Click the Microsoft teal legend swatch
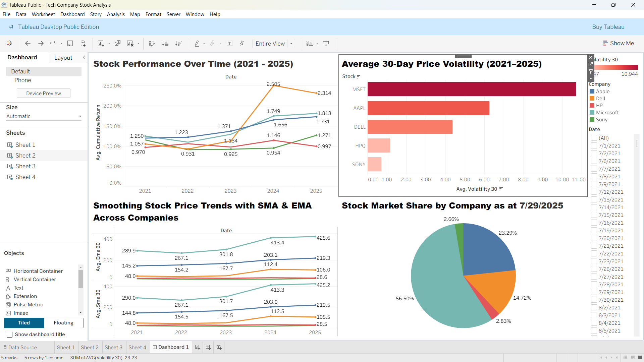644x362 pixels. pos(592,112)
